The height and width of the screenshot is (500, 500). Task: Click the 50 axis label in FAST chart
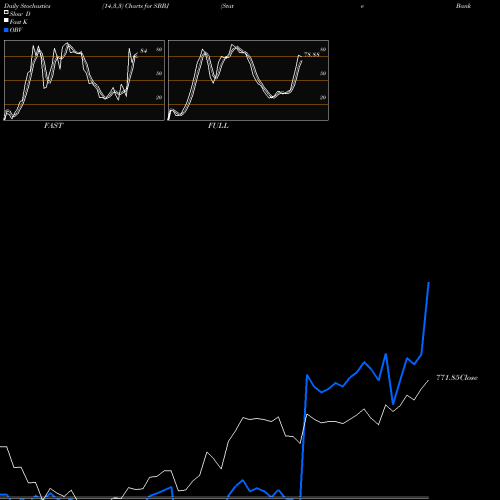point(159,73)
